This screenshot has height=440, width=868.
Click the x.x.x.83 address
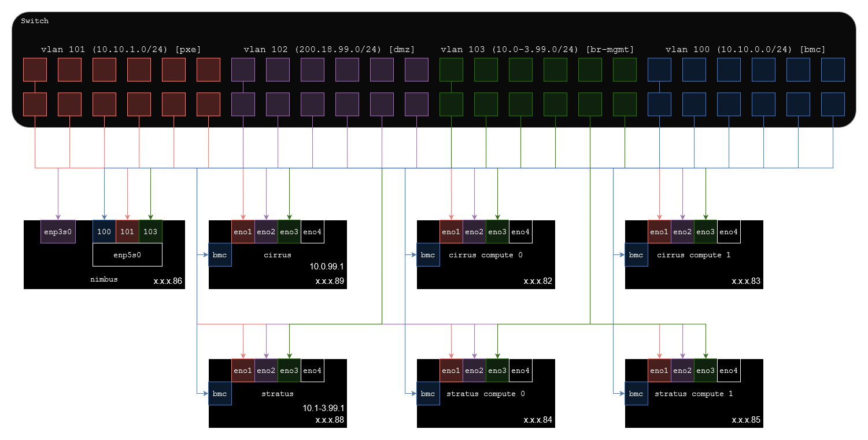pyautogui.click(x=746, y=282)
